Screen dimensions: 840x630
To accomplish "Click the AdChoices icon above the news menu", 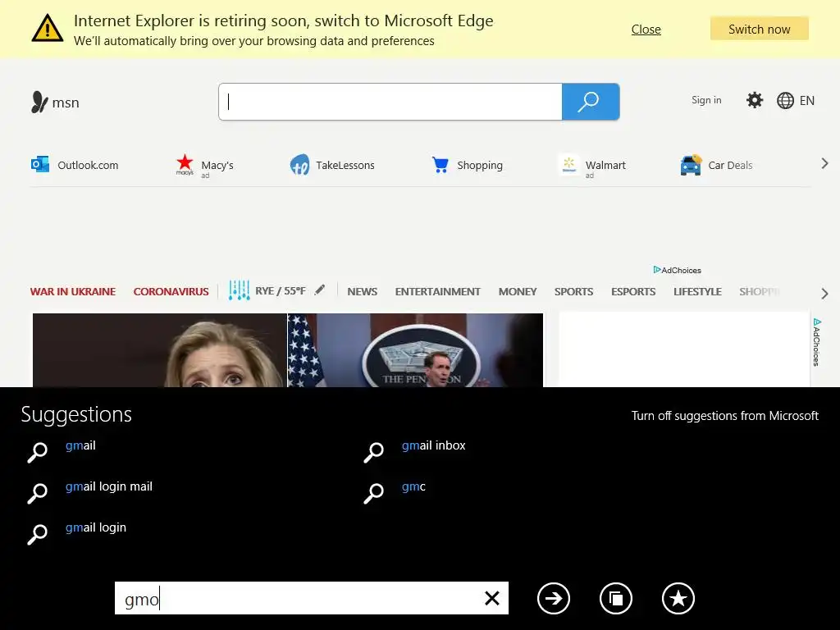I will pyautogui.click(x=657, y=269).
